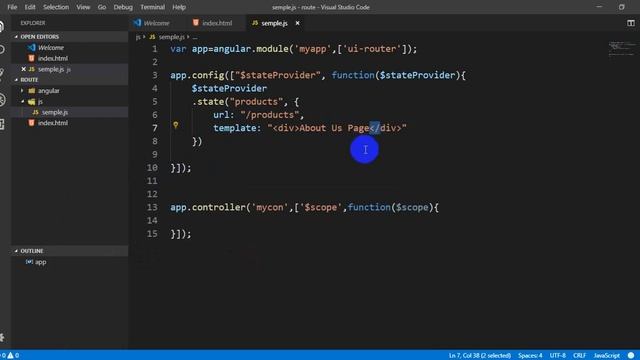
Task: Change file encoding UTF-8
Action: coord(557,356)
